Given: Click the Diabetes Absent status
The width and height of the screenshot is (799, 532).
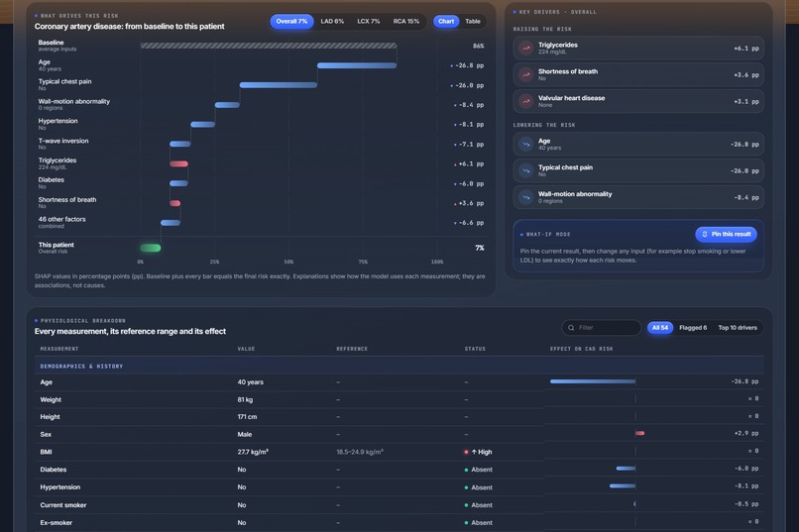Looking at the screenshot, I should [x=479, y=470].
